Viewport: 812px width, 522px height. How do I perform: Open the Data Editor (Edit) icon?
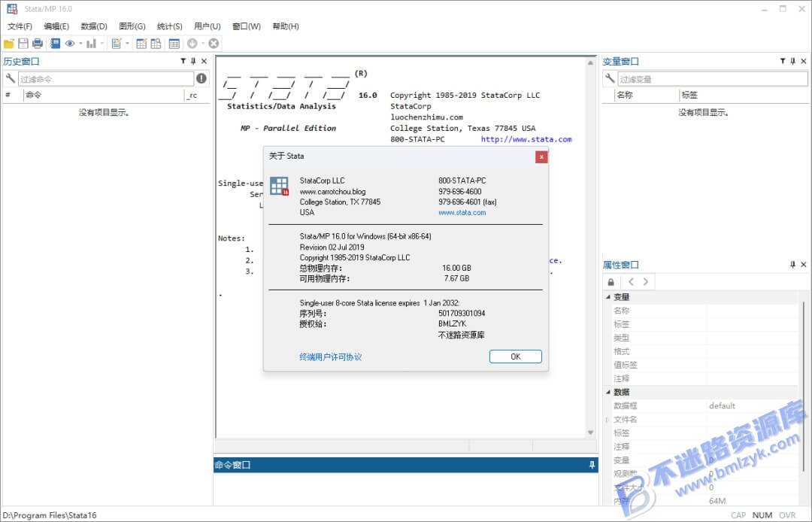(141, 44)
